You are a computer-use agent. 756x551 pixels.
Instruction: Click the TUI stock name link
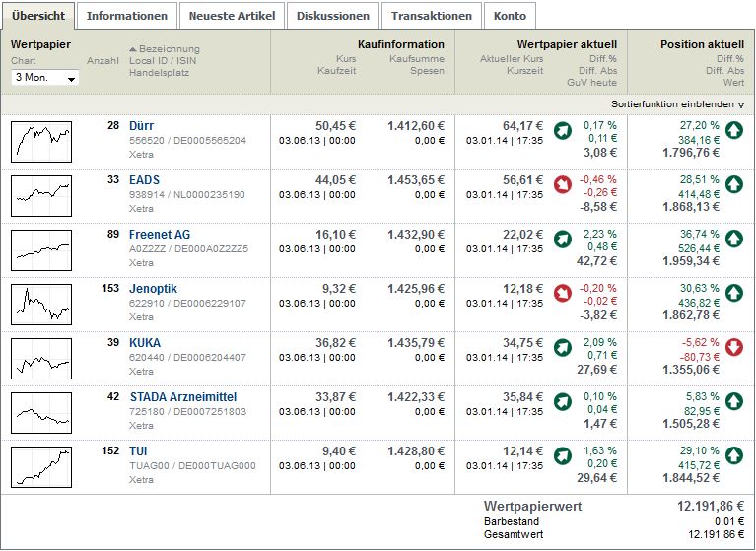pos(139,451)
